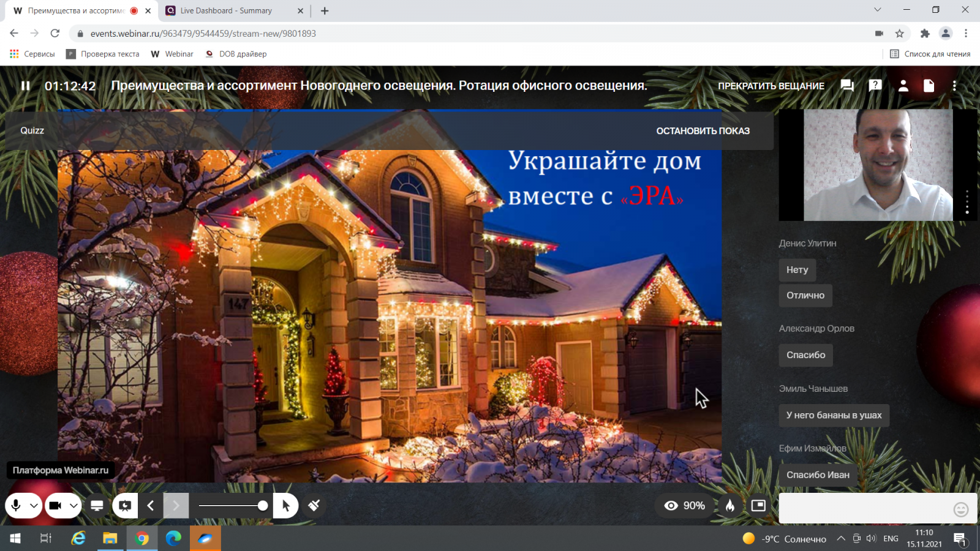Click chat author Александр Орлов
The width and height of the screenshot is (980, 551).
tap(816, 329)
